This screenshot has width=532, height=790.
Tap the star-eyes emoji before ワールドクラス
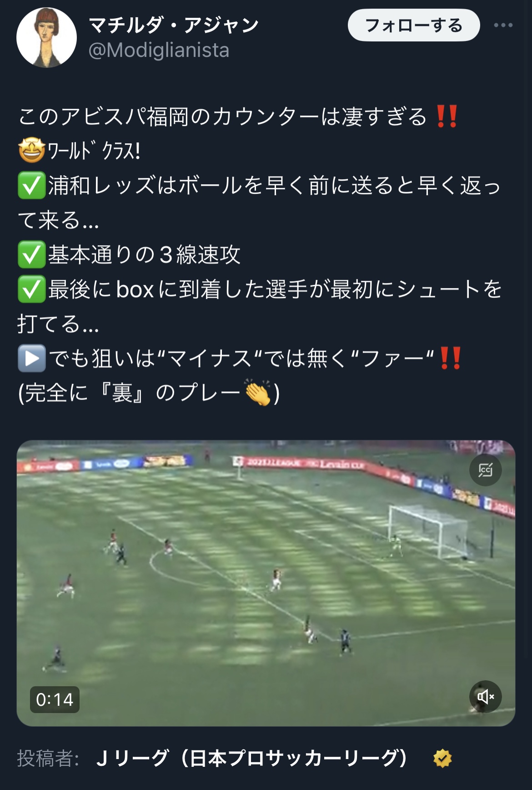point(31,151)
